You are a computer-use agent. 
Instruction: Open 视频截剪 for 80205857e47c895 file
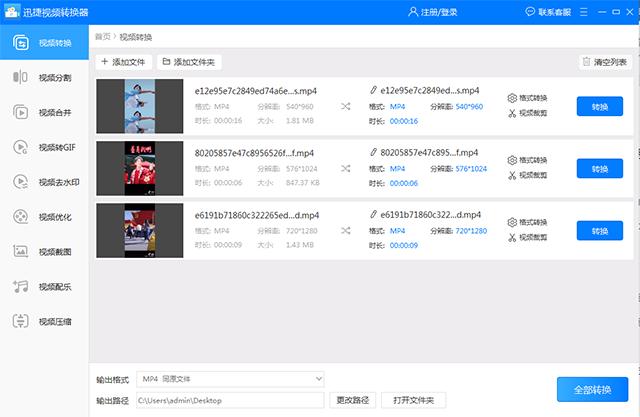tap(527, 175)
